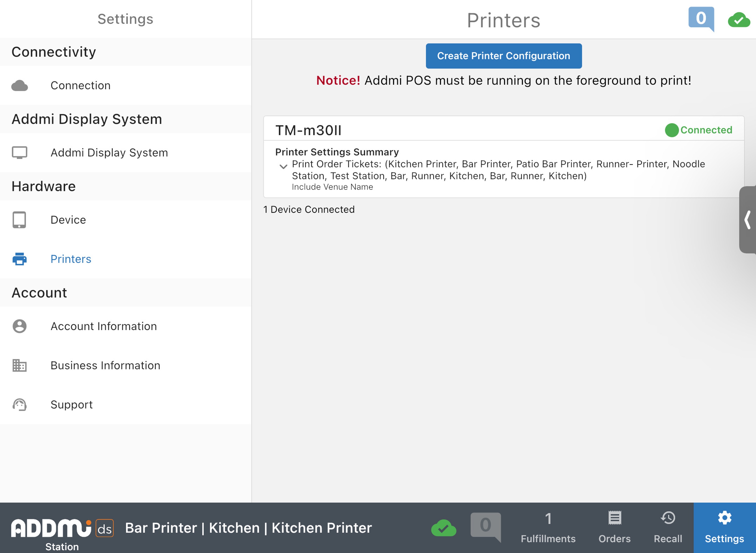
Task: Expand the Print Order Tickets chevron
Action: (x=283, y=166)
